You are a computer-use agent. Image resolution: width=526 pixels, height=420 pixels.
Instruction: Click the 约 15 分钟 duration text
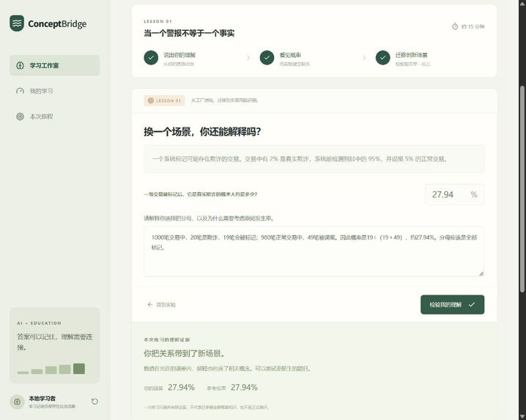tap(473, 26)
